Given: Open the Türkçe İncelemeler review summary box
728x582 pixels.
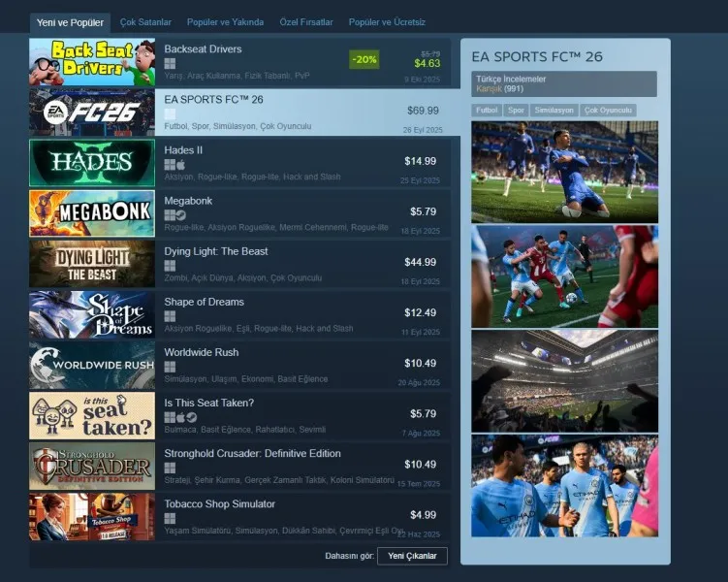Looking at the screenshot, I should 564,83.
